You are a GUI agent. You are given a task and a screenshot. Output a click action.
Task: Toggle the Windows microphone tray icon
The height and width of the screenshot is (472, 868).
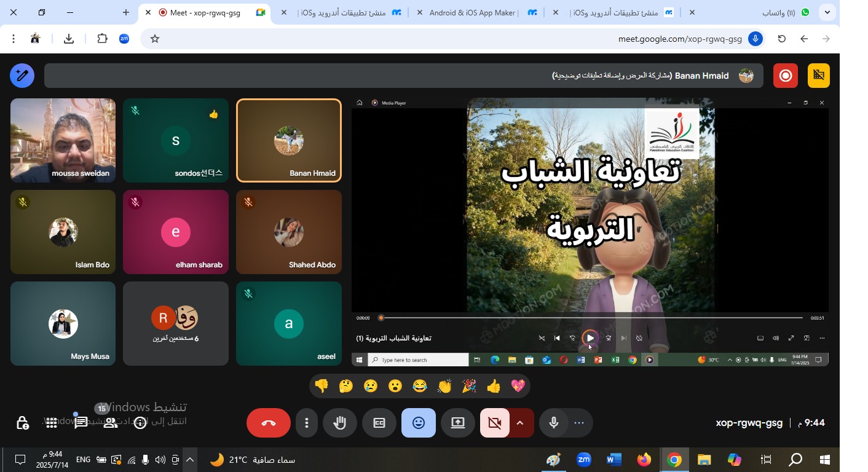[146, 460]
